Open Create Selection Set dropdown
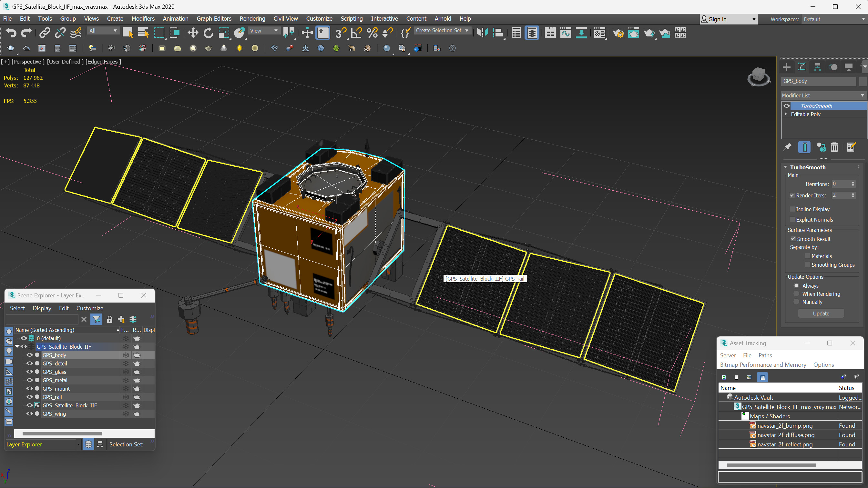This screenshot has height=488, width=868. [x=442, y=31]
